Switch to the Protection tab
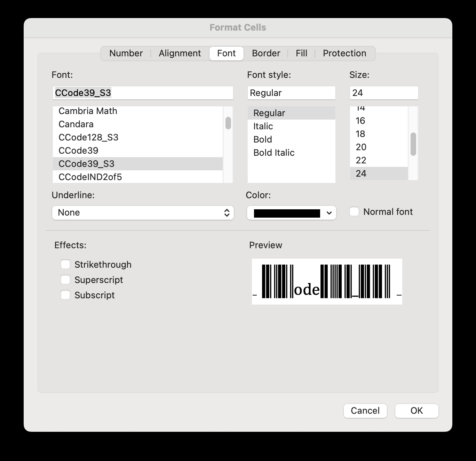The width and height of the screenshot is (476, 461). click(344, 53)
